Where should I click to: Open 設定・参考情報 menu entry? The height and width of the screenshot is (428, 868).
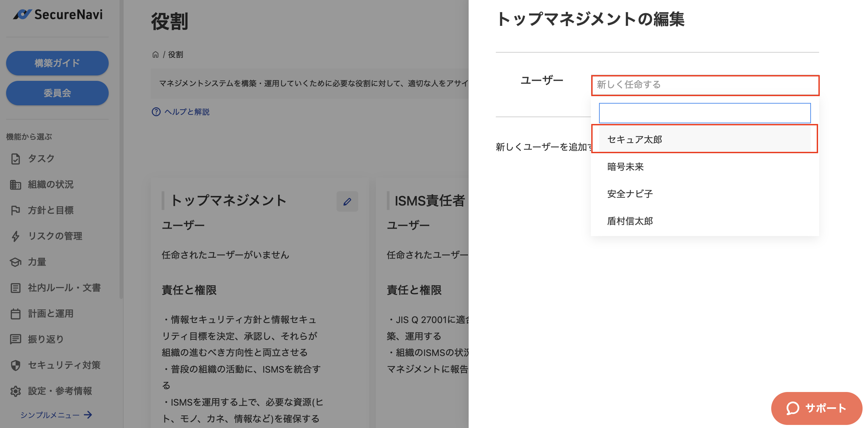click(60, 391)
